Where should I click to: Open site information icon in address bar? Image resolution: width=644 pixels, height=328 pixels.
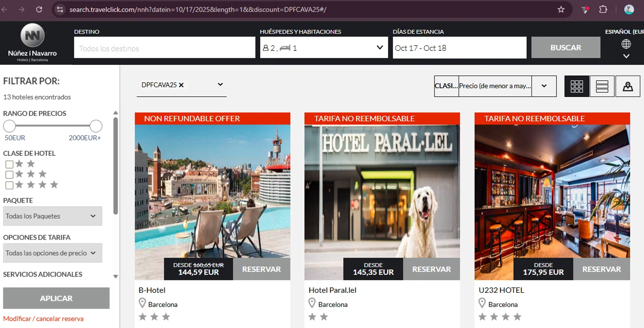(60, 9)
